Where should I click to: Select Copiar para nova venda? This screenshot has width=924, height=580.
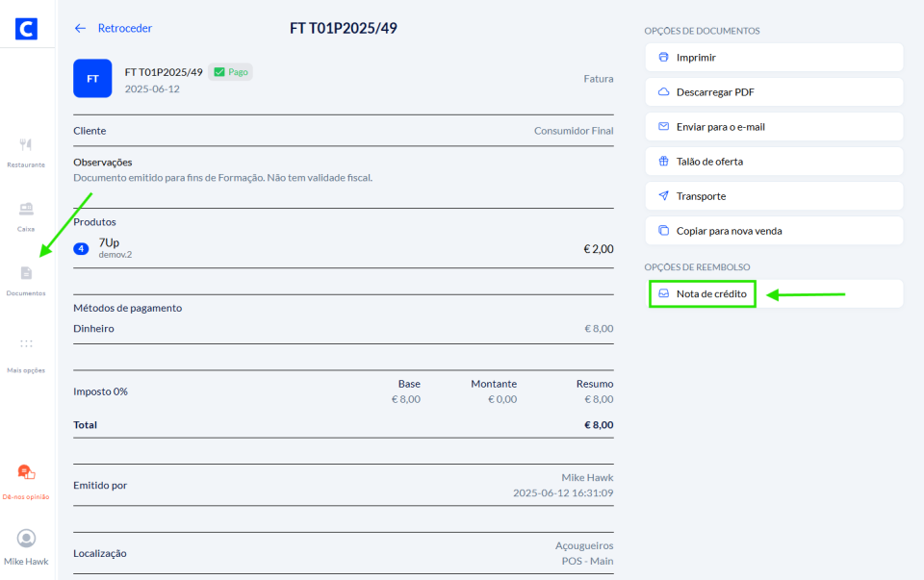point(774,231)
